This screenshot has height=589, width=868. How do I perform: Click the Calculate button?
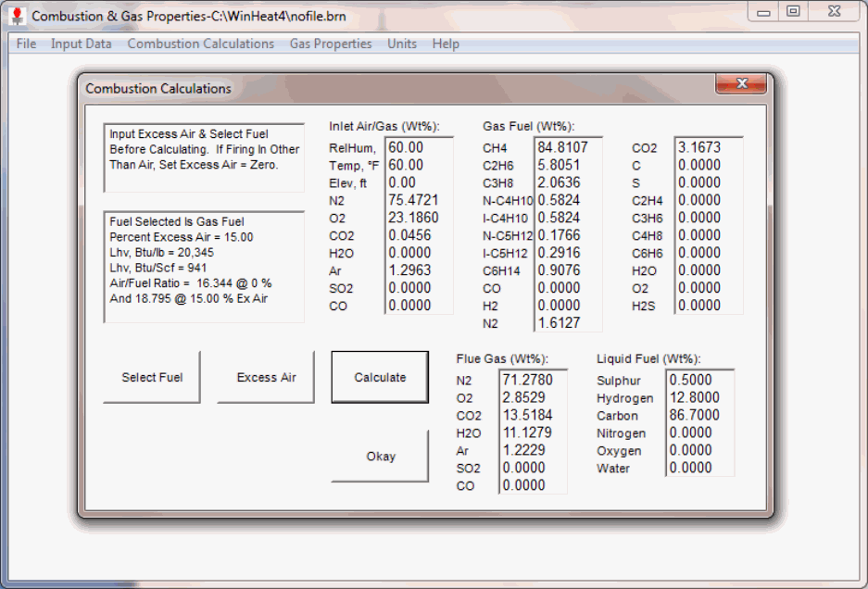380,377
